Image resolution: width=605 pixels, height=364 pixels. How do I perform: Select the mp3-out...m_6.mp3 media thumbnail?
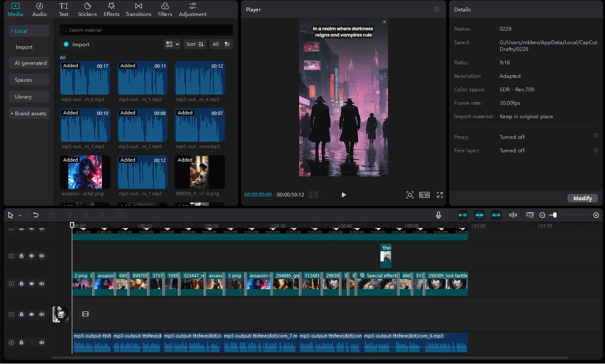coord(85,78)
